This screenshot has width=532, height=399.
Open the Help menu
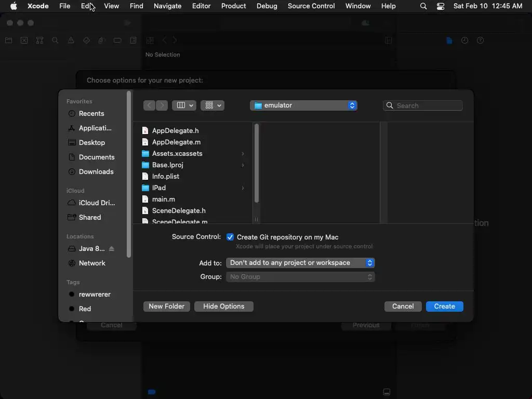coord(388,6)
